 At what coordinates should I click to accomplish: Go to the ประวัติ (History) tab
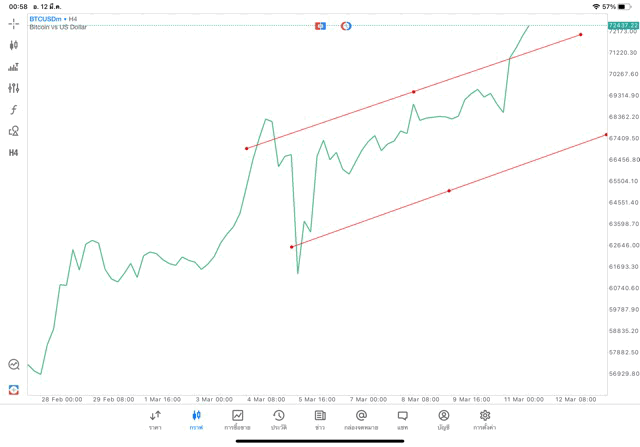coord(279,420)
